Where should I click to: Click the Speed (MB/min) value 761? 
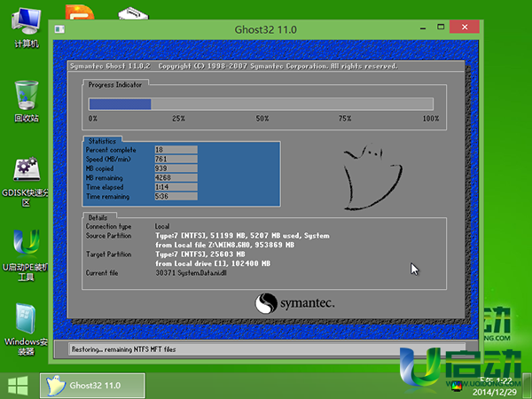[176, 159]
